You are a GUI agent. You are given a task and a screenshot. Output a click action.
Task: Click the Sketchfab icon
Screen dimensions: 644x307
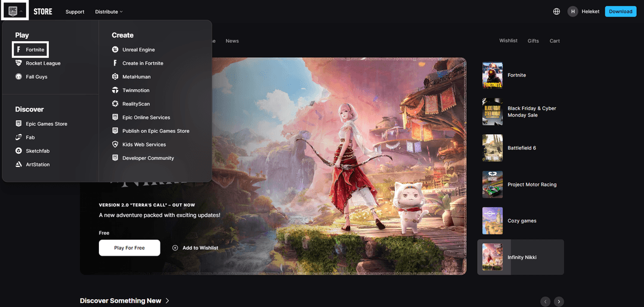pos(18,151)
